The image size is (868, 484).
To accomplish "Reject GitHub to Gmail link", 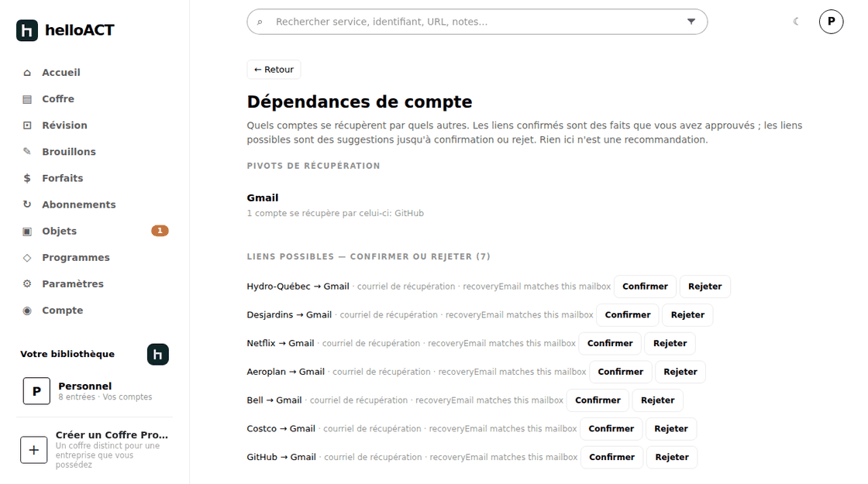I will [672, 458].
